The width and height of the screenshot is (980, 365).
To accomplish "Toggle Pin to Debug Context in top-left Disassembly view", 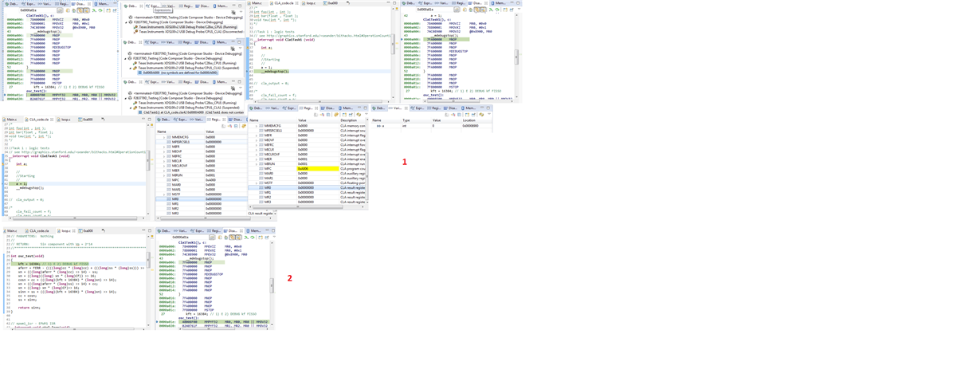I will click(115, 10).
